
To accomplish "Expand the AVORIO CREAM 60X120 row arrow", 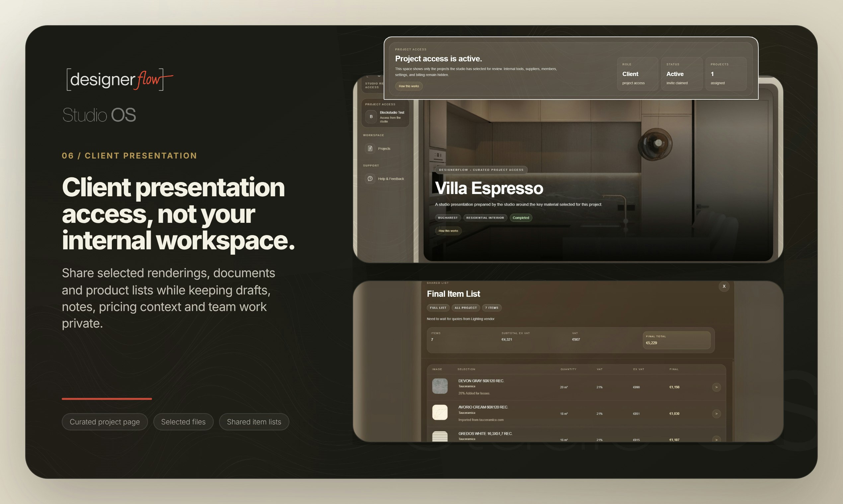I will tap(716, 414).
